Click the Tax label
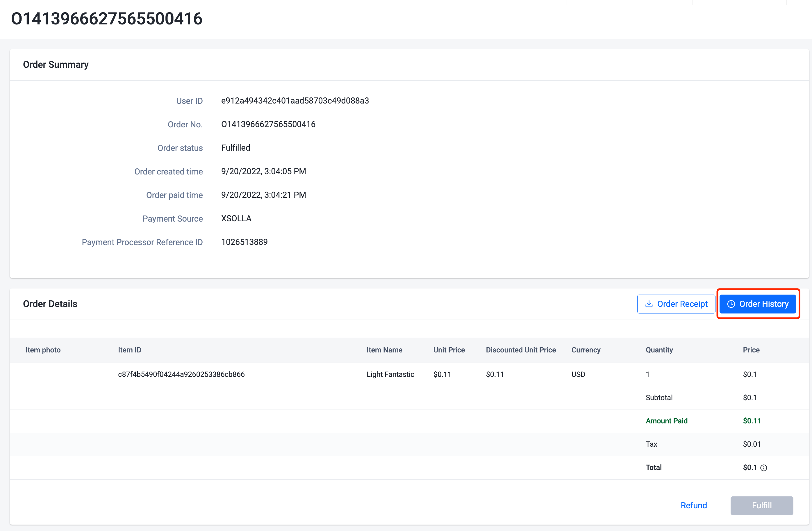This screenshot has height=531, width=812. pyautogui.click(x=651, y=444)
